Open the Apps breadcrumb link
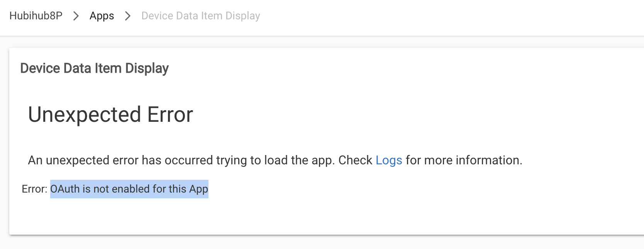This screenshot has height=249, width=644. point(102,16)
